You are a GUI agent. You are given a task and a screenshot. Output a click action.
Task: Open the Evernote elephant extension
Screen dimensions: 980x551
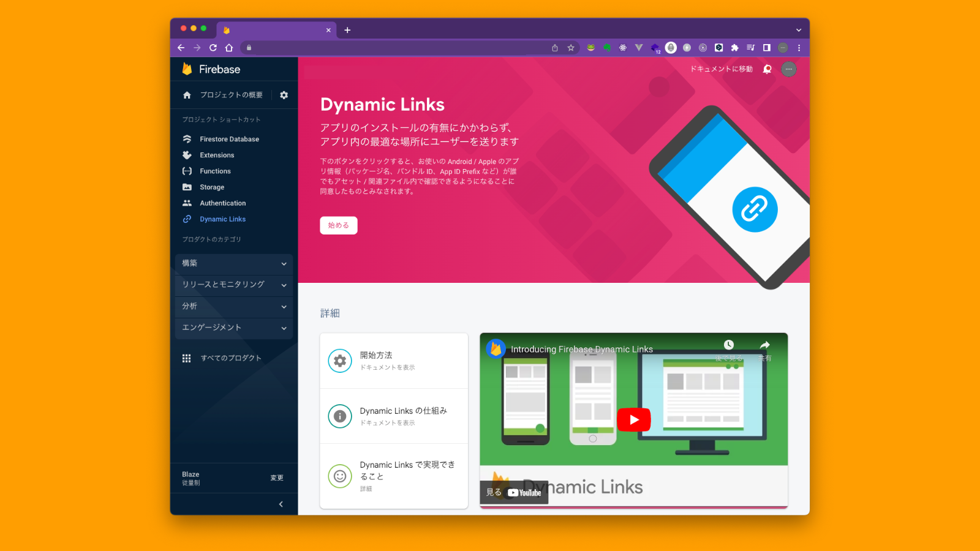click(x=607, y=48)
